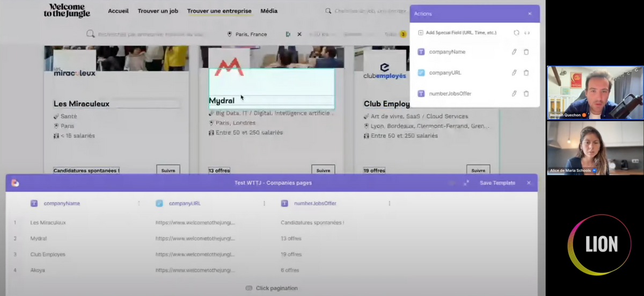Viewport: 644px width, 296px height.
Task: Open the companyURL column options menu
Action: pos(264,204)
